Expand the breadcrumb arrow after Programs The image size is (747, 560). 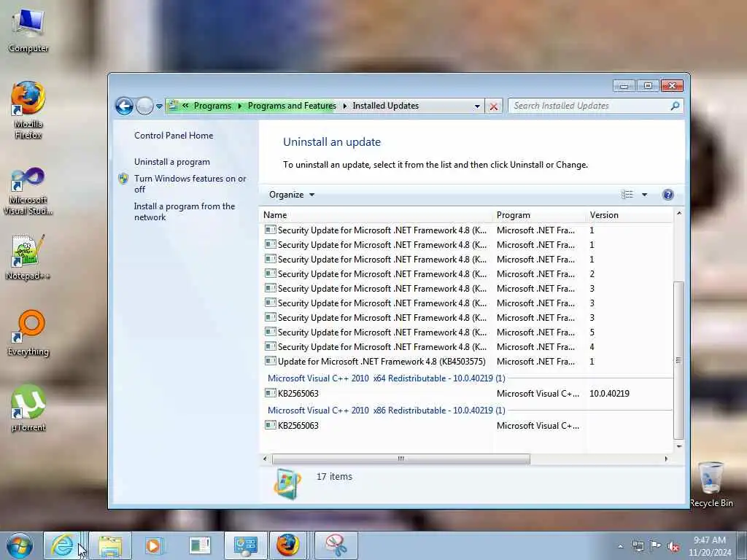coord(239,106)
